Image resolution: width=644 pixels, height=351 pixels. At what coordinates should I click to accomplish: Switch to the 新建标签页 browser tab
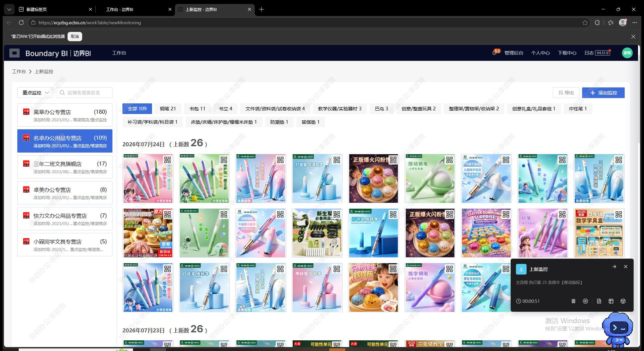pos(56,10)
